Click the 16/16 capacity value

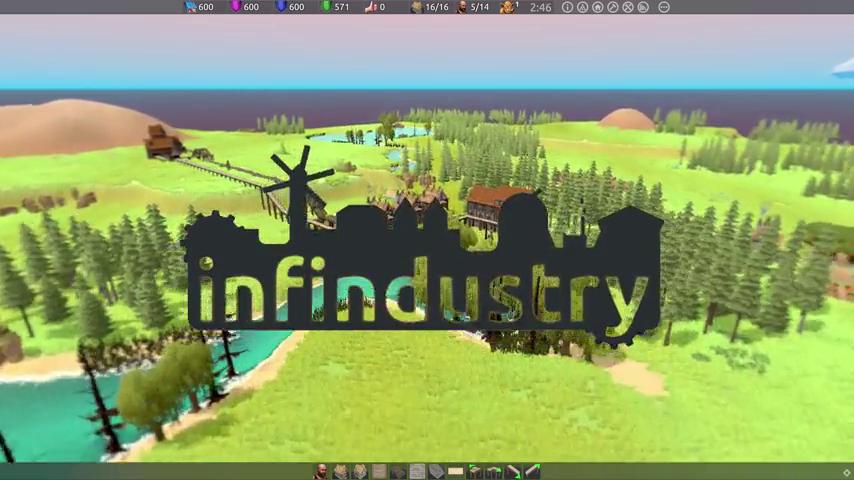click(x=437, y=7)
